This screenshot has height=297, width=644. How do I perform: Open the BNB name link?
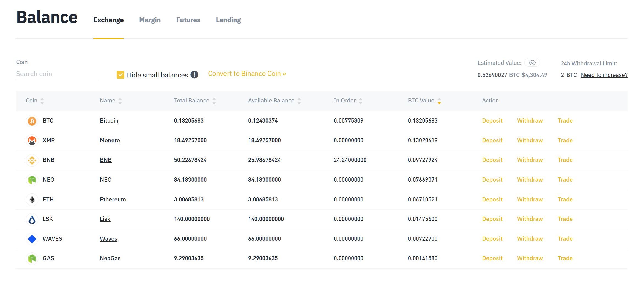coord(106,160)
